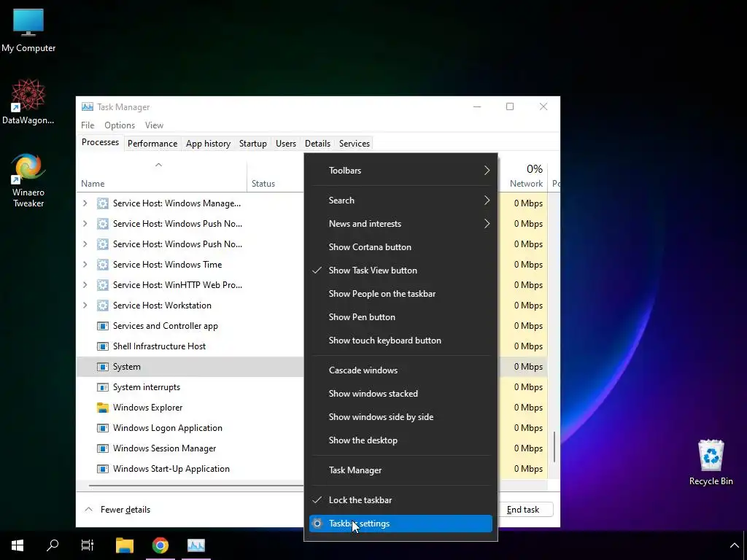Sort by the Status column header
Screen dimensions: 747x560
263,184
